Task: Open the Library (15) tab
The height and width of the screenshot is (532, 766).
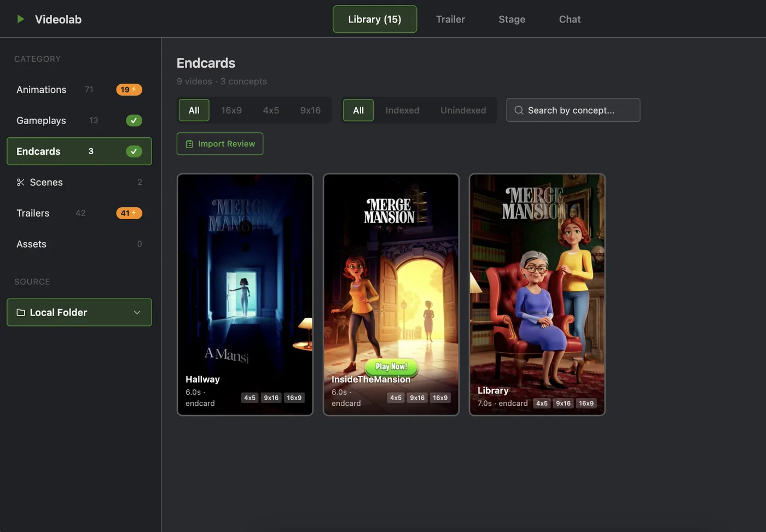Action: pos(375,19)
